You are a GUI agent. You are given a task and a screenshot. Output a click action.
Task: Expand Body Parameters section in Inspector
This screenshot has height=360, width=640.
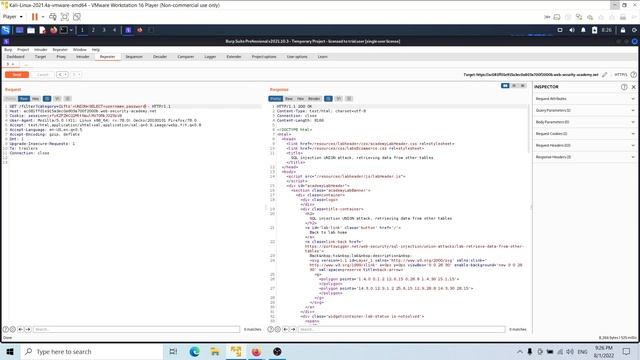(x=584, y=122)
